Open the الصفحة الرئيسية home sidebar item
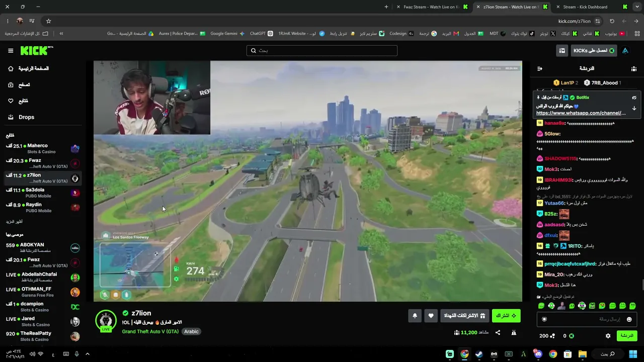The width and height of the screenshot is (644, 362). (29, 68)
